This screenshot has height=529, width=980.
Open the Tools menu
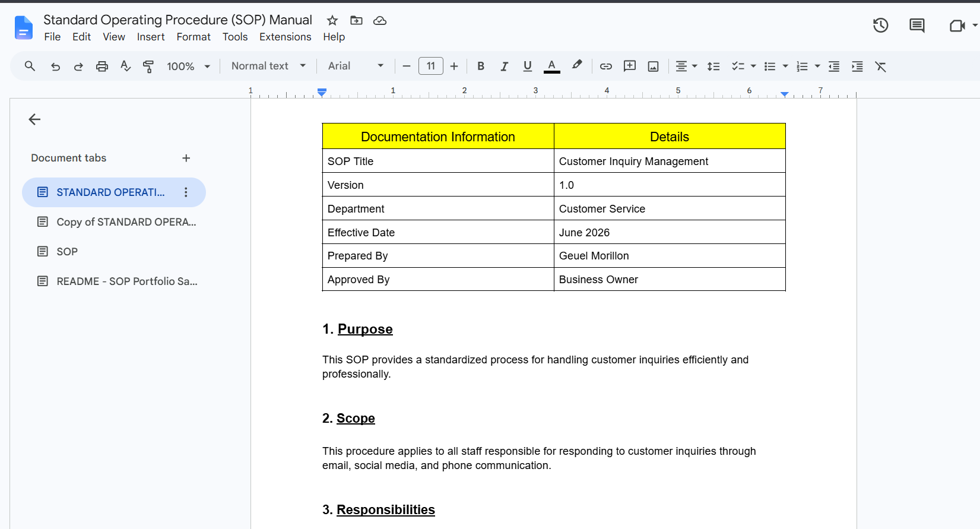pyautogui.click(x=235, y=37)
